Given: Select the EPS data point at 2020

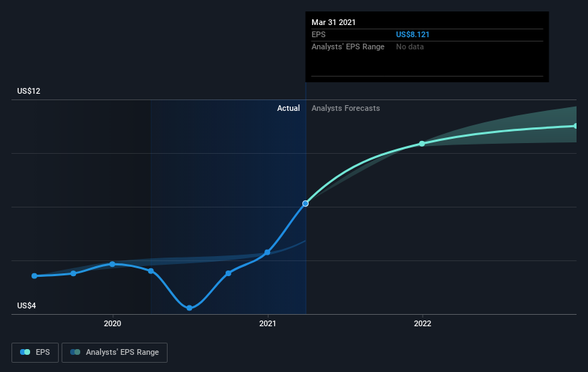Looking at the screenshot, I should [x=112, y=264].
